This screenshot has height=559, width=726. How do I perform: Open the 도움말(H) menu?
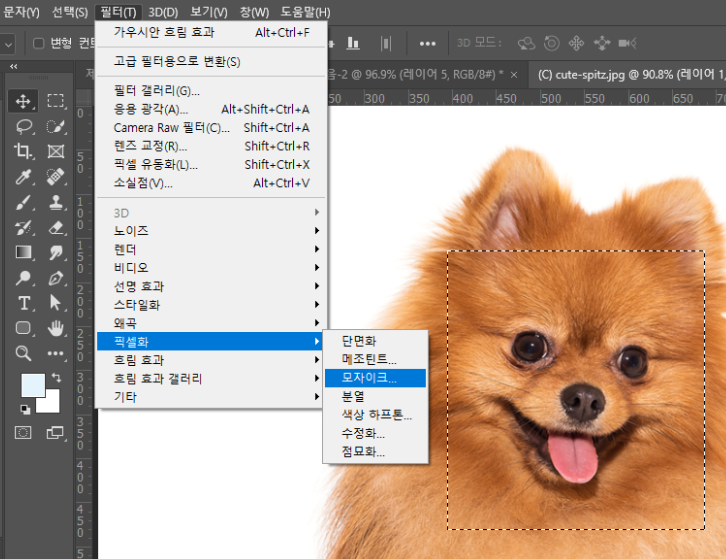[305, 12]
